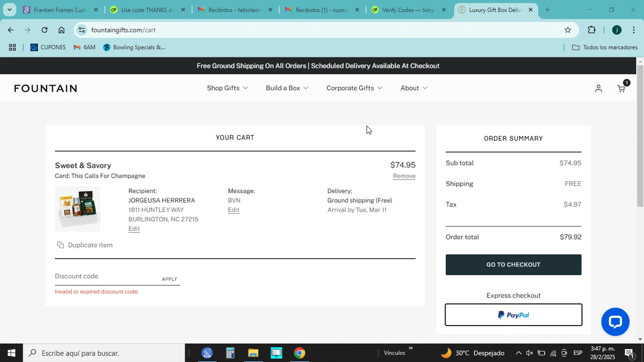Switch to the Recibidos (1) tab
Viewport: 644px width, 362px height.
[321, 10]
